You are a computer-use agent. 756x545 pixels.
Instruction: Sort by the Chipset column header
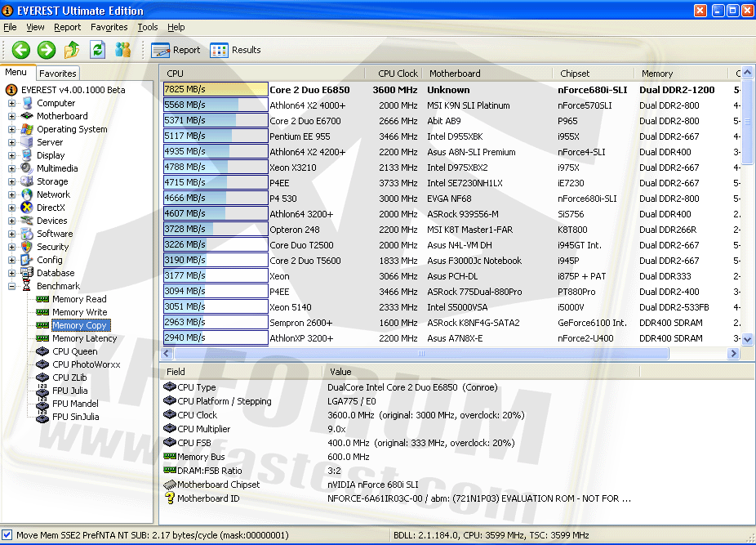pos(594,74)
